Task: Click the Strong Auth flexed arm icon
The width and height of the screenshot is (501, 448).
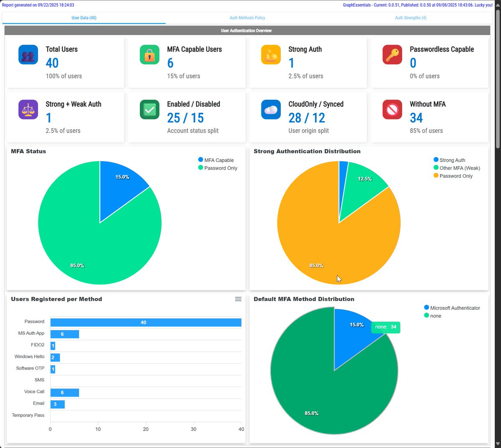Action: pyautogui.click(x=271, y=55)
